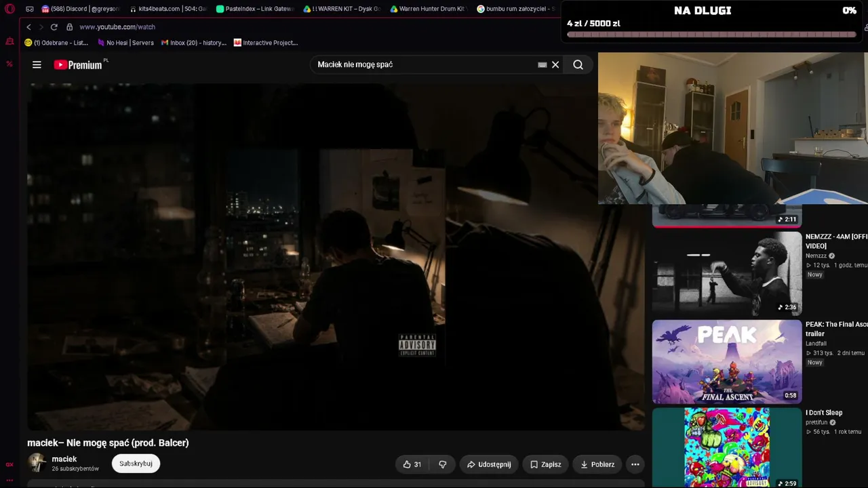
Task: Visit the Nemzzz channel name
Action: (816, 256)
